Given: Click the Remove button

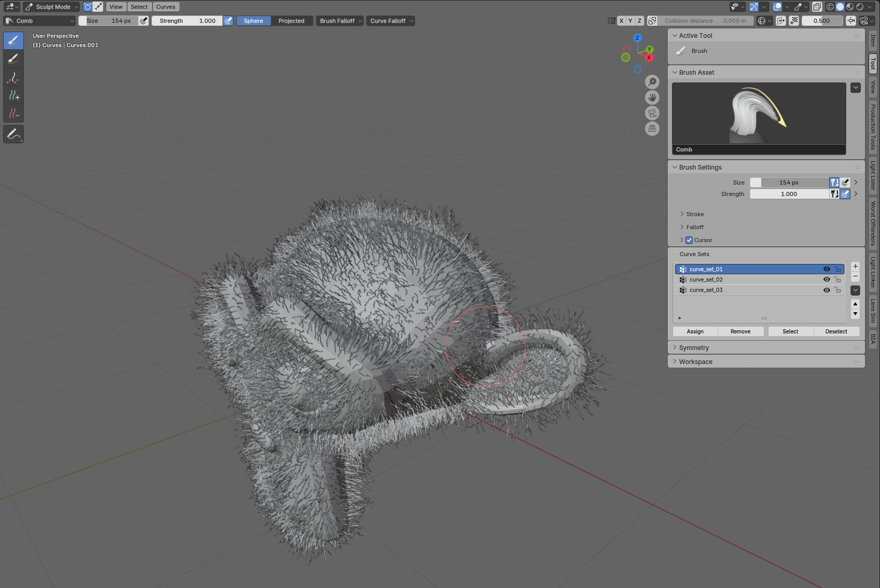Looking at the screenshot, I should (740, 331).
